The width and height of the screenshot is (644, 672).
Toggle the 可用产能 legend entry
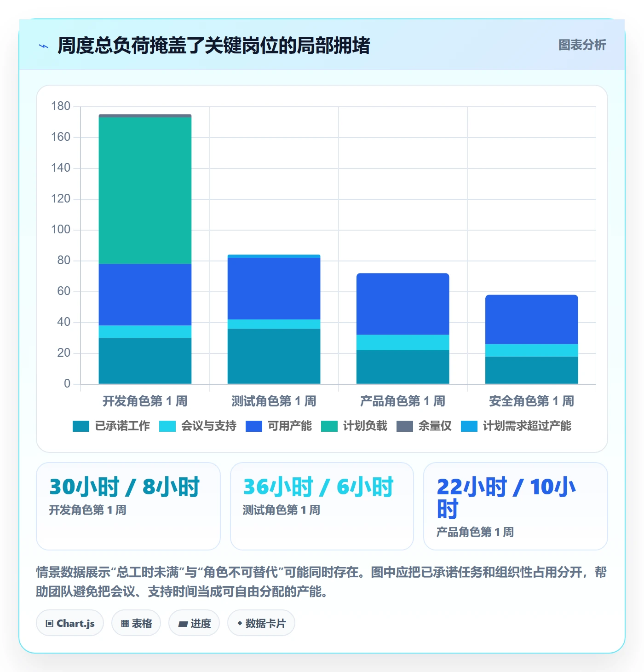pyautogui.click(x=279, y=426)
